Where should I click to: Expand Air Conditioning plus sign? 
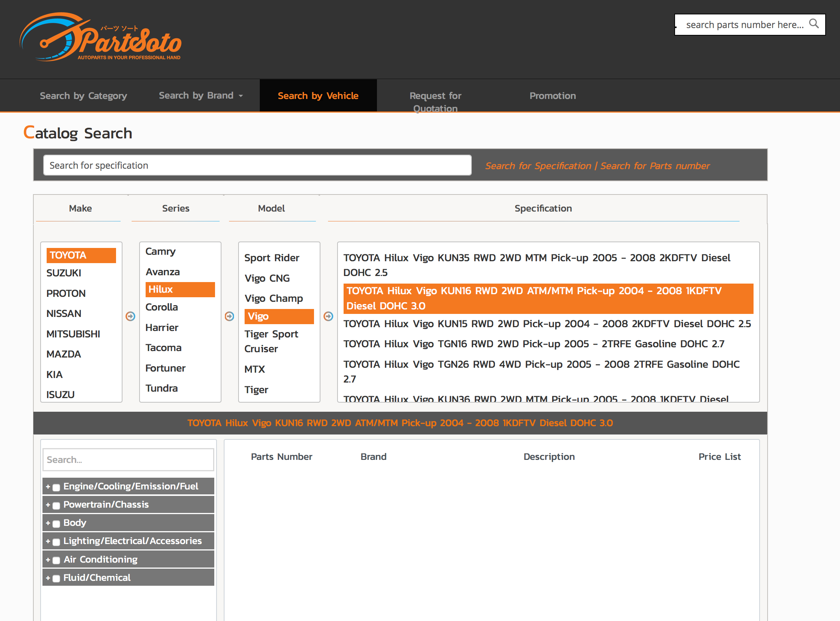point(48,560)
